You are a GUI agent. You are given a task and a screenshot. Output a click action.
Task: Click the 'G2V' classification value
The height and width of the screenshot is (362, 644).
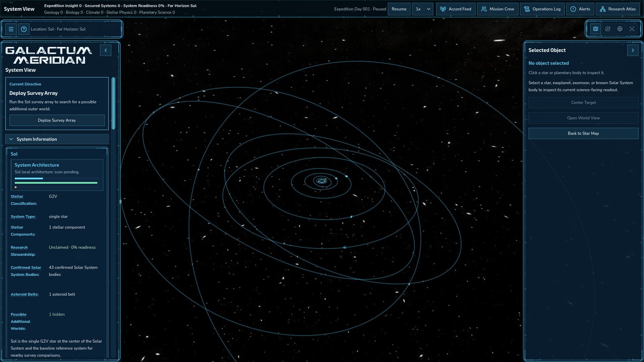coord(53,196)
